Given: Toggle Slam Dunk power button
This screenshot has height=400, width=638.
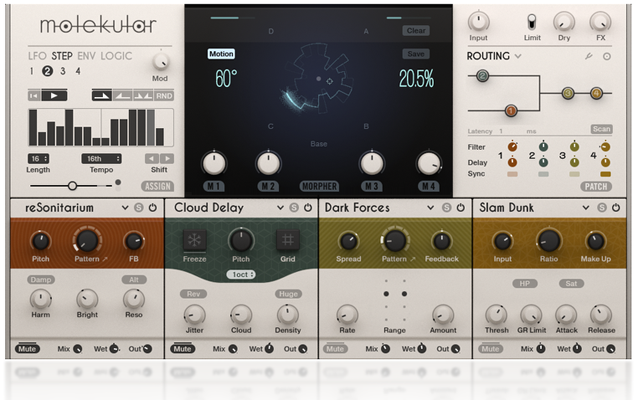Looking at the screenshot, I should pos(616,208).
